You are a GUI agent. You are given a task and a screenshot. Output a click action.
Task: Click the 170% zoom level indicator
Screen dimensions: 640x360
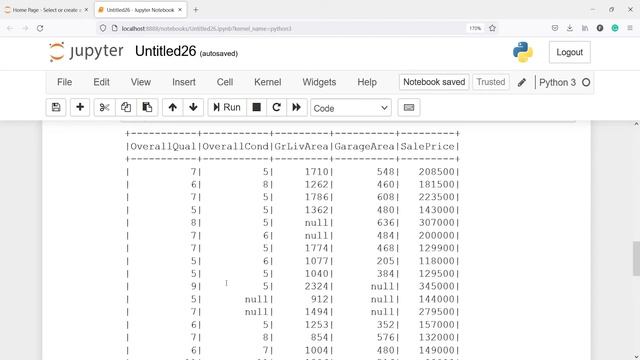click(x=475, y=28)
